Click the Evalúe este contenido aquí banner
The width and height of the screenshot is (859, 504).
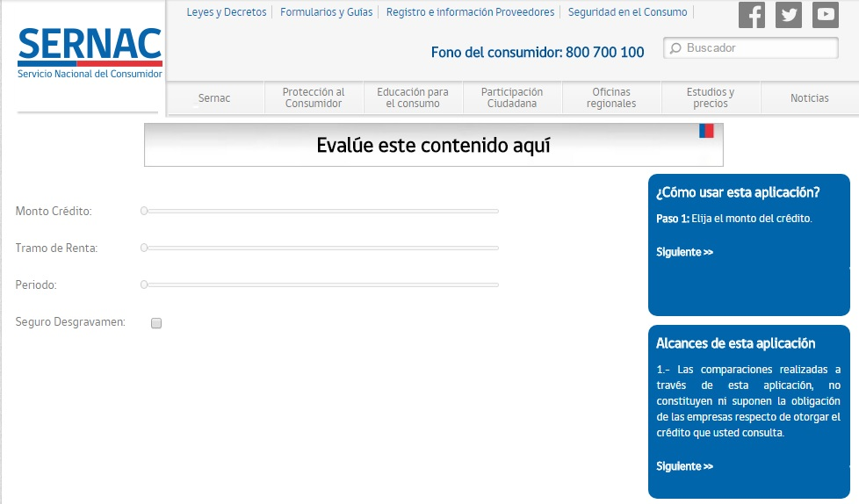433,146
